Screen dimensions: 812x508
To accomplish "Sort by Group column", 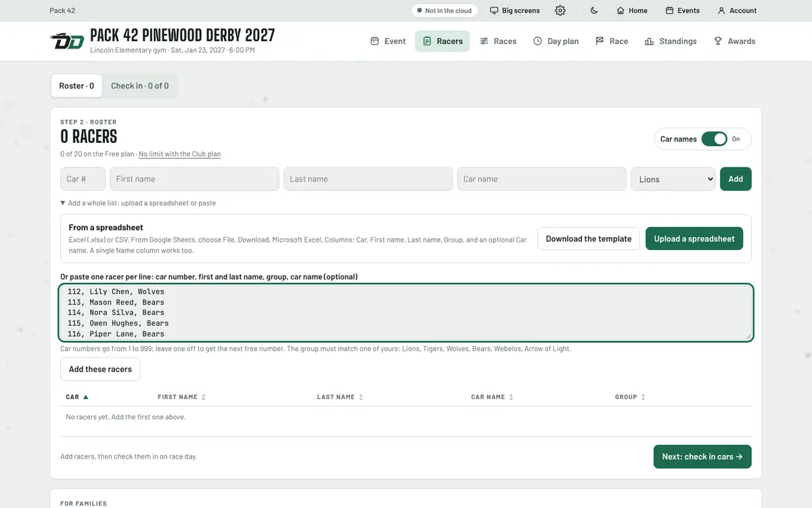I will coord(630,397).
